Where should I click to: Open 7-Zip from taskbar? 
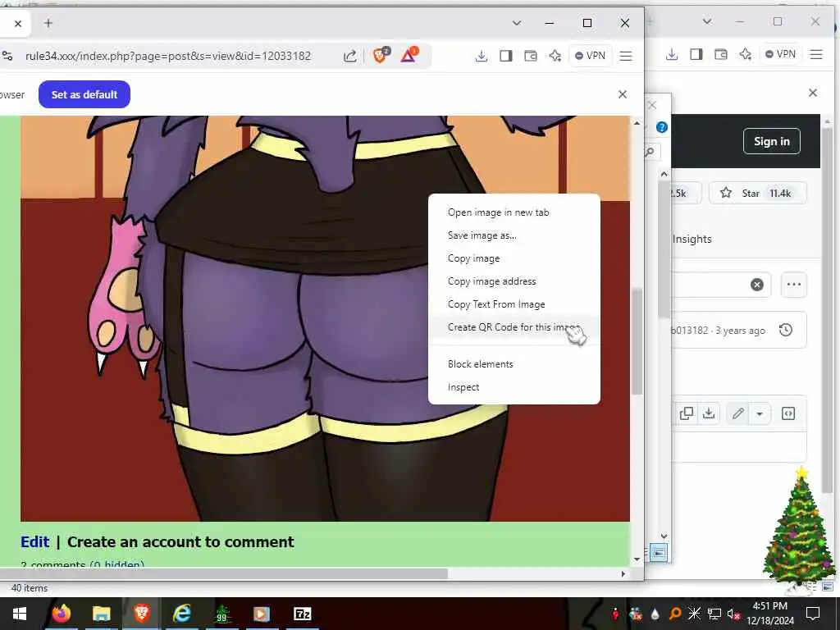(x=302, y=614)
